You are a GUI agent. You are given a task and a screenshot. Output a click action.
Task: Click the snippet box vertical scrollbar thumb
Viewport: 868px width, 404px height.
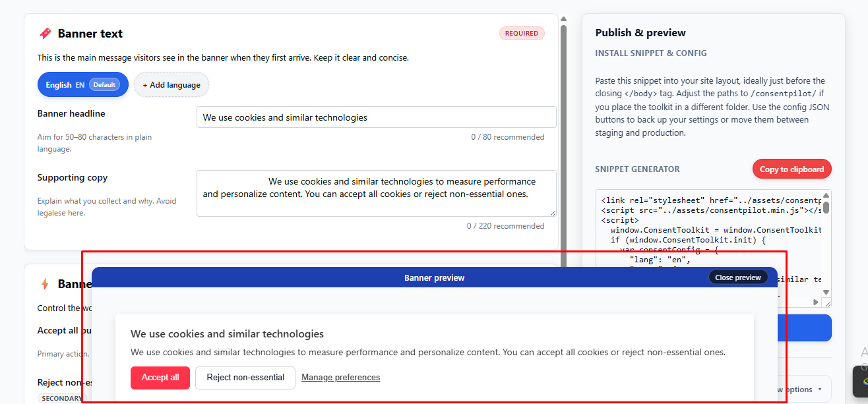click(826, 208)
